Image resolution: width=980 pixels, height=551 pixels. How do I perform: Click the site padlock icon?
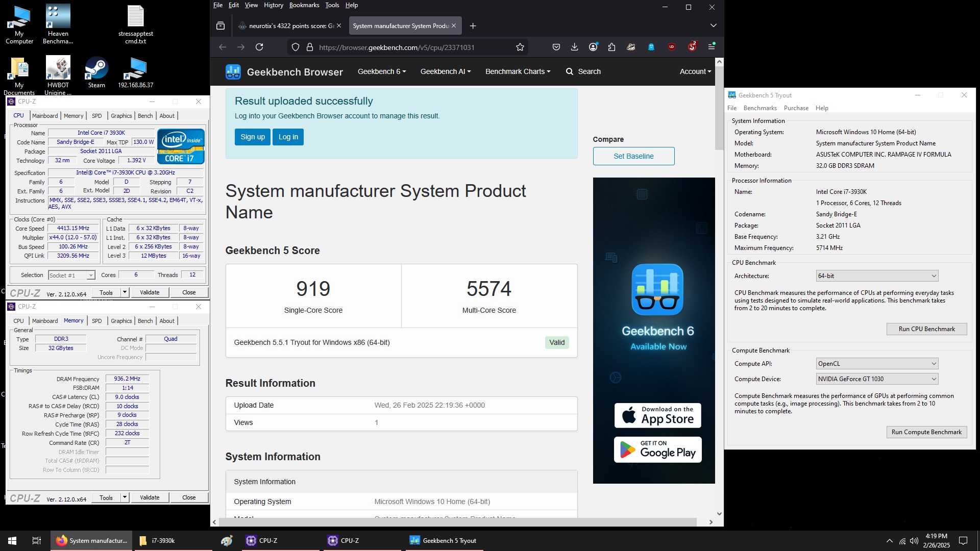(309, 47)
